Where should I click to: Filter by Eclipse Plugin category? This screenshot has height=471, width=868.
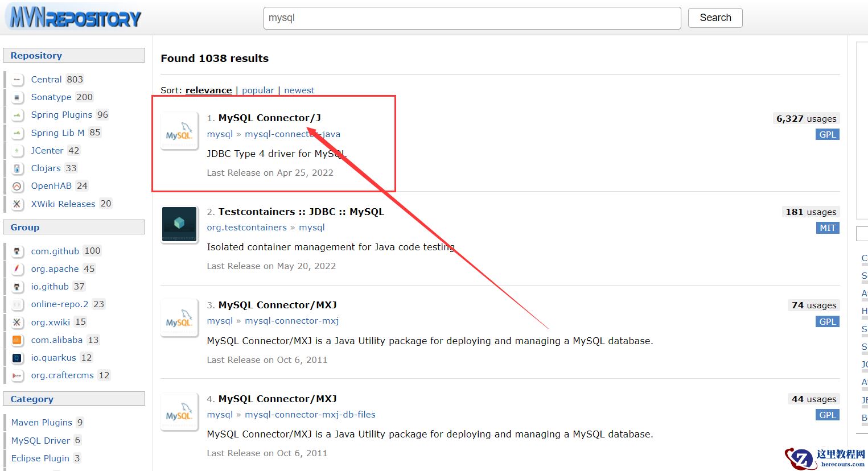tap(40, 458)
